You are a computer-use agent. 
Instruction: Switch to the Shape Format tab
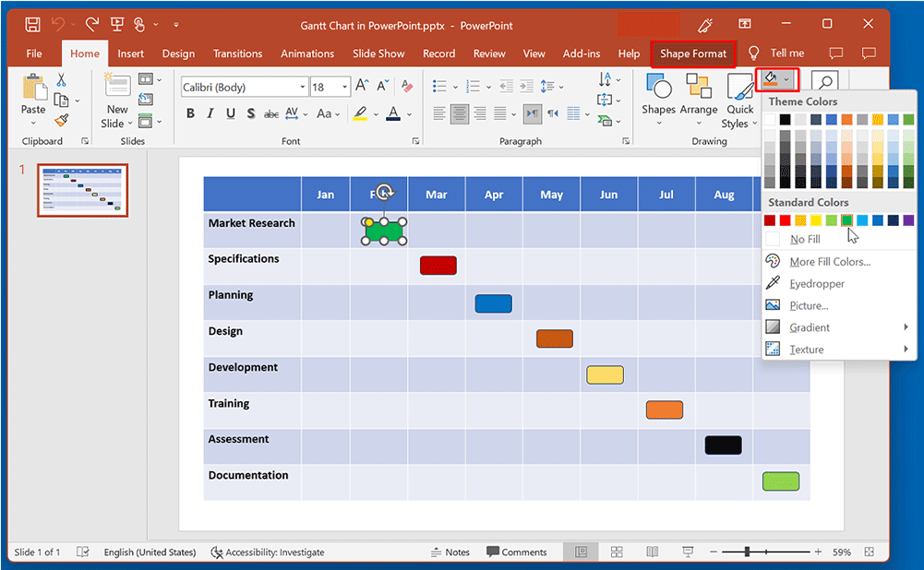[x=692, y=53]
